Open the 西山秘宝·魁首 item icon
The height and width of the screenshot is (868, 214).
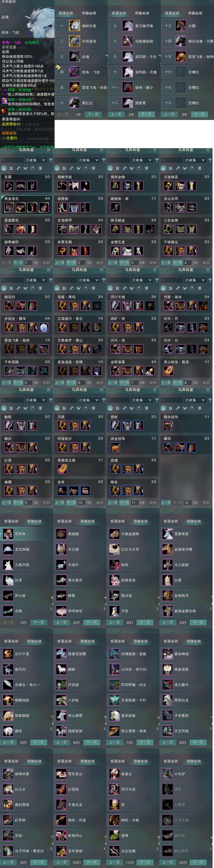[169, 371]
